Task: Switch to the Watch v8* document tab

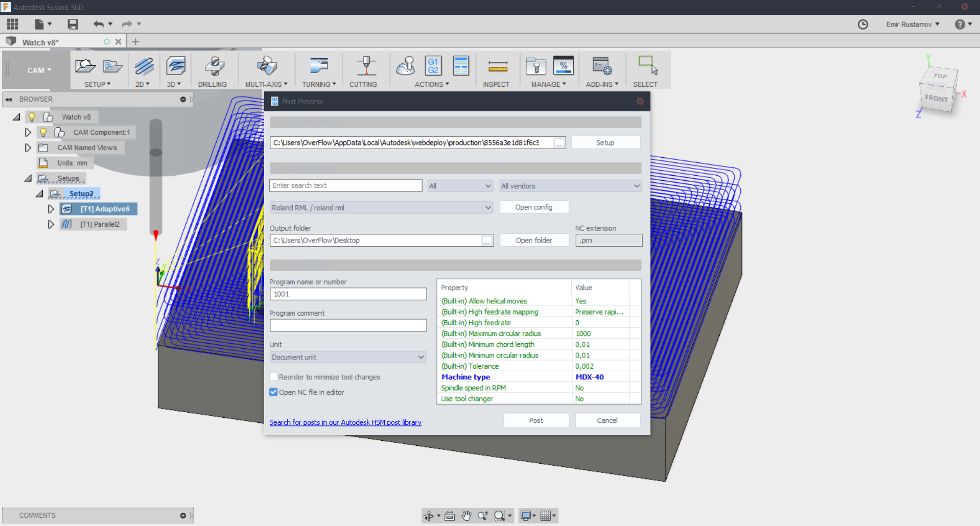Action: click(40, 42)
